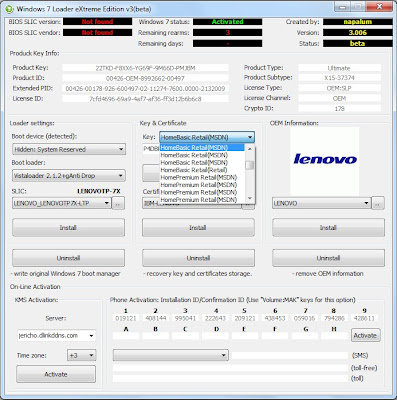Click the browse button next to LENOVO dropdown
The image size is (397, 400).
click(x=378, y=203)
